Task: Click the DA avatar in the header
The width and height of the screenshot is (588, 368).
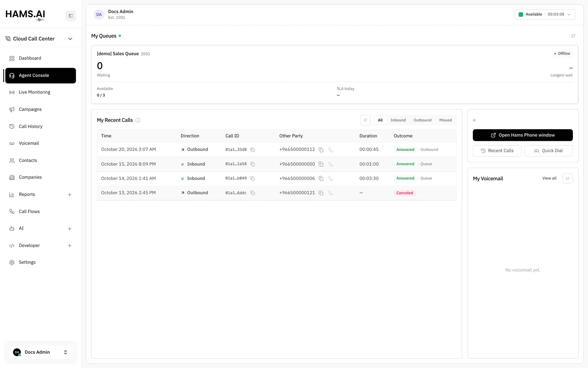Action: pos(99,14)
